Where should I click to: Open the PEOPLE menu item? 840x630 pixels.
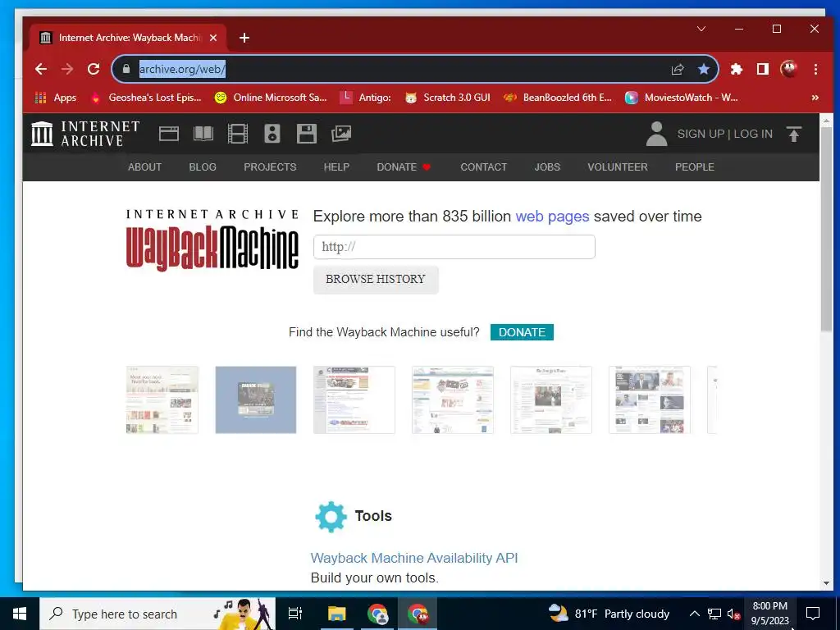[x=694, y=167]
